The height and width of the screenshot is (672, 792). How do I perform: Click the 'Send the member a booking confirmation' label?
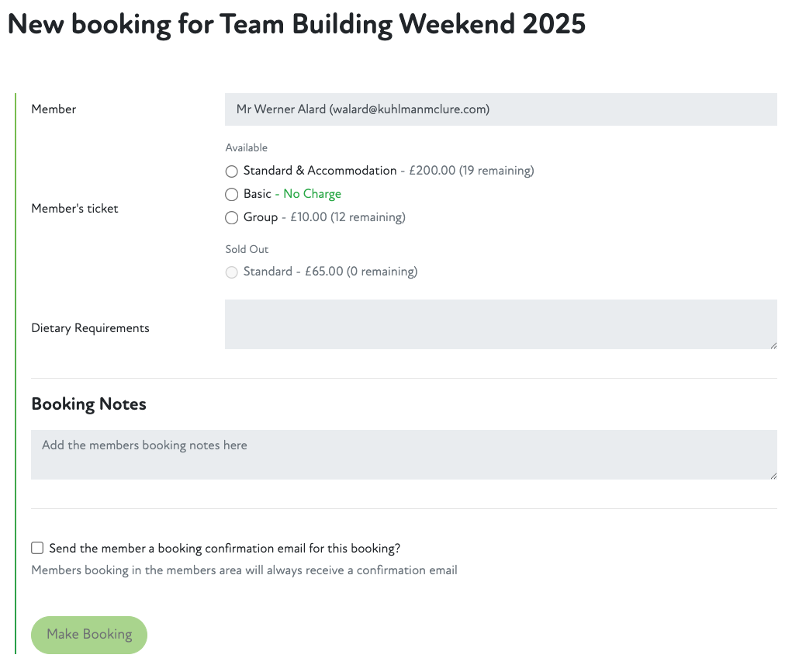(224, 549)
